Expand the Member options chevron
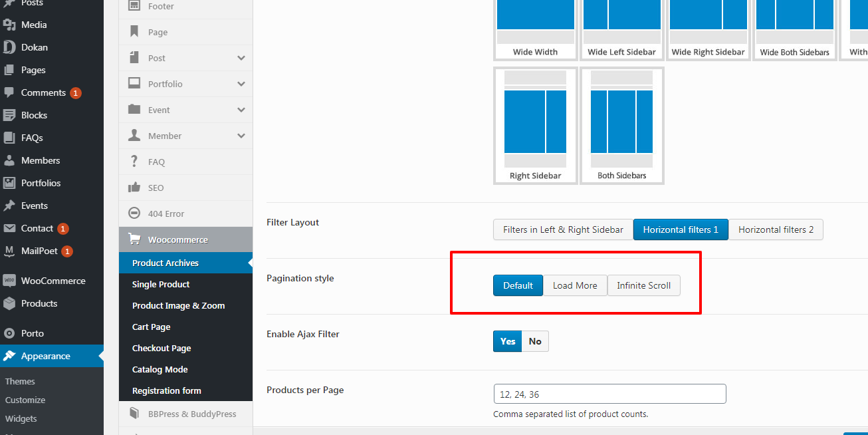 coord(241,136)
